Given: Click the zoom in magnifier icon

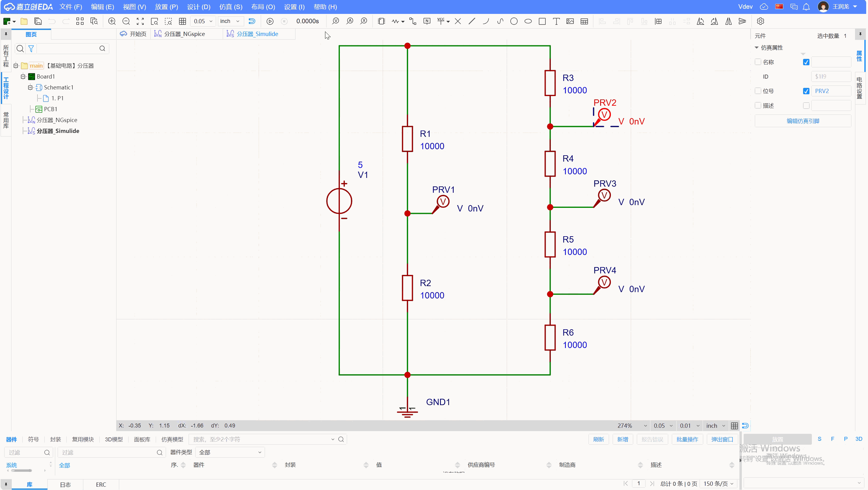Looking at the screenshot, I should (112, 21).
